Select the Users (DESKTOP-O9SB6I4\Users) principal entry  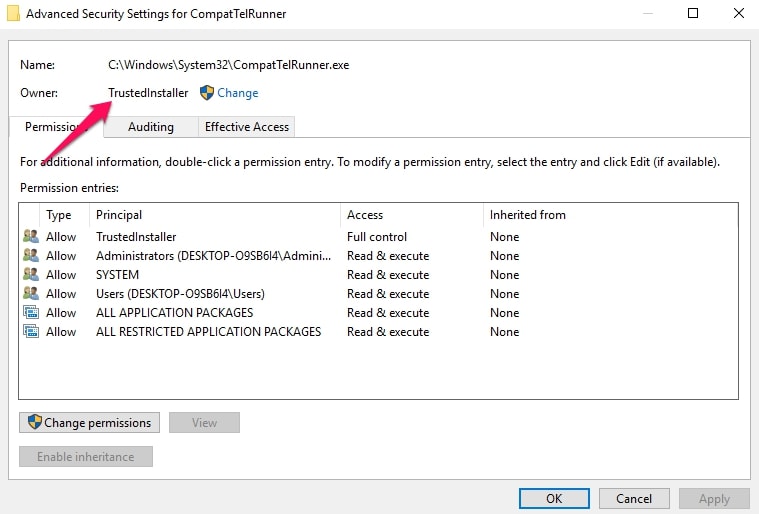coord(180,294)
